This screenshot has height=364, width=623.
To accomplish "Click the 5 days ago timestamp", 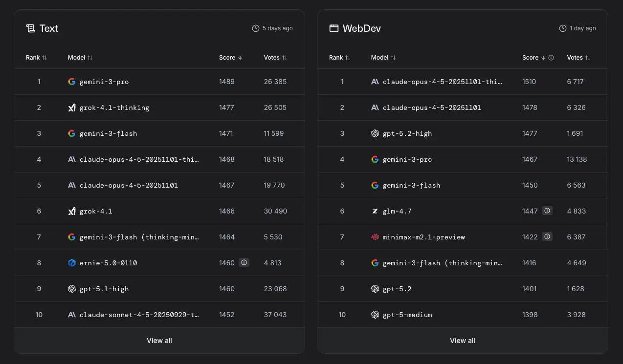I will 278,28.
